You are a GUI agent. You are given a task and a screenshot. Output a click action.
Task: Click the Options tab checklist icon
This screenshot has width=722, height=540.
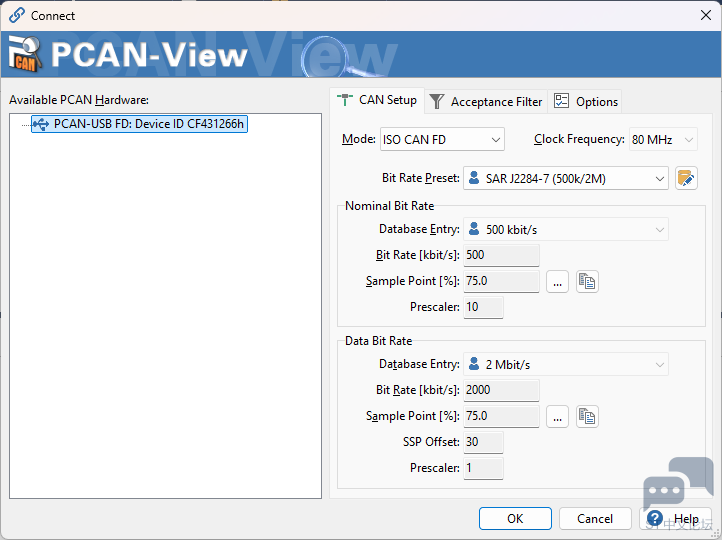point(561,101)
